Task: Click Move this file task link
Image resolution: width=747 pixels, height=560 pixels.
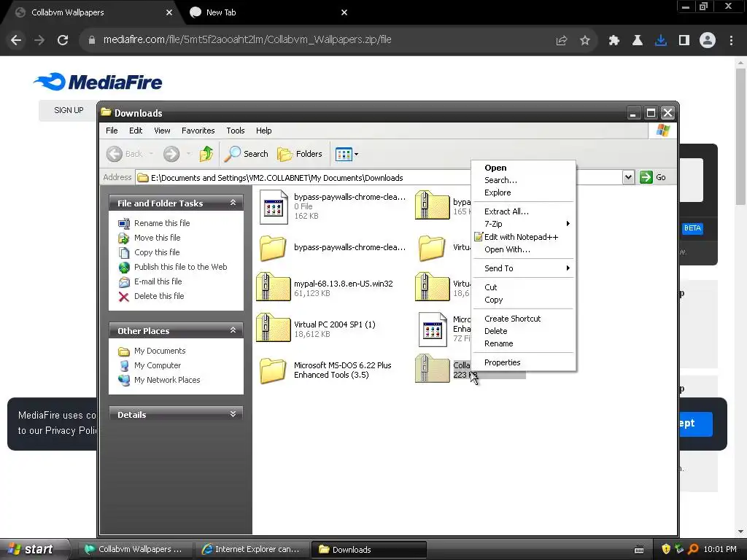Action: pos(158,238)
